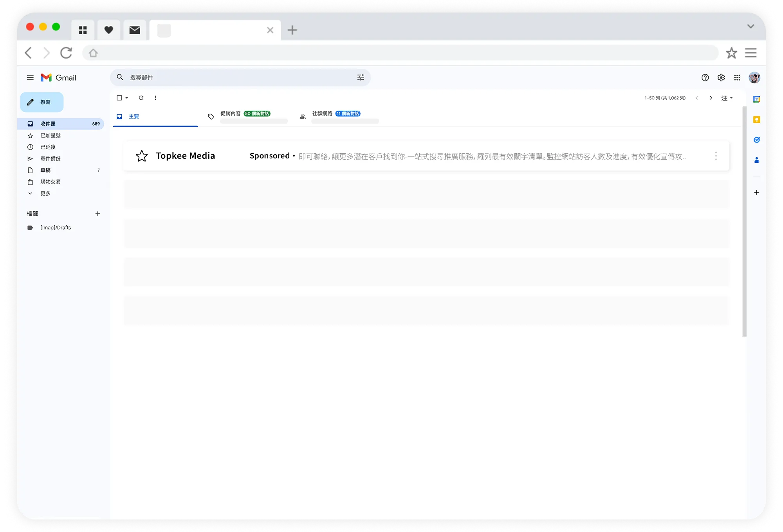The height and width of the screenshot is (532, 783).
Task: Toggle main menu hamburger next to Gmail
Action: 30,77
